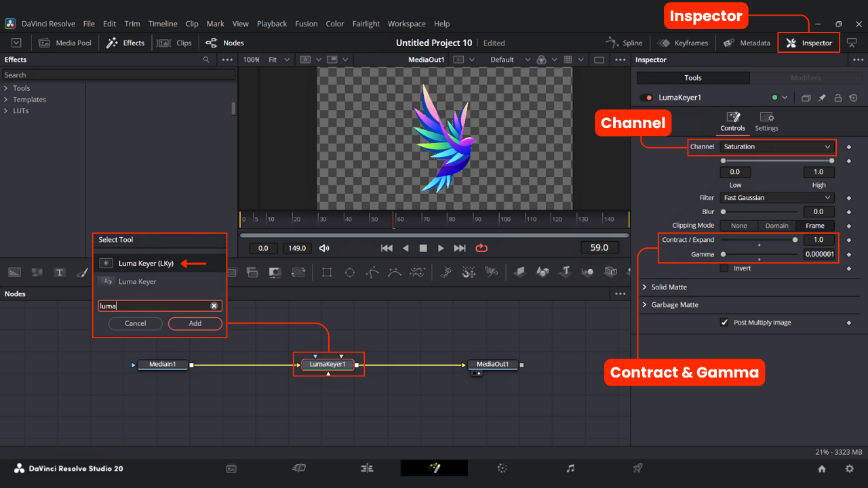Switch to the Settings tab

[x=766, y=122]
